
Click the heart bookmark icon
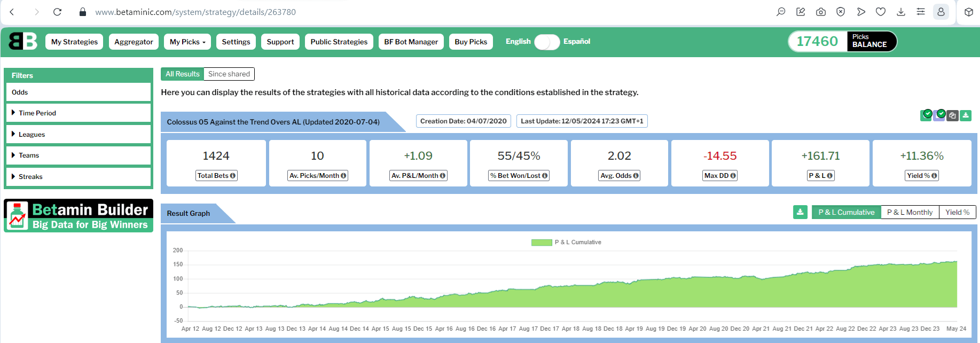pos(881,12)
